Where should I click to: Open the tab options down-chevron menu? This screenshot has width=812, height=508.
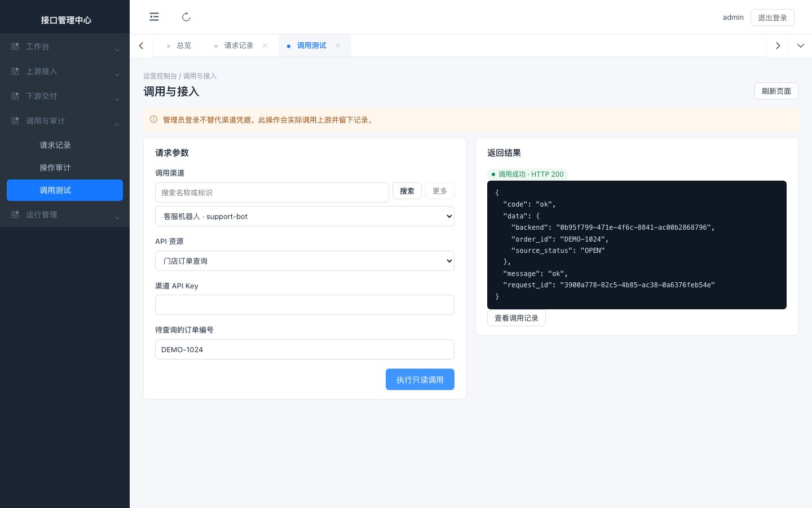pyautogui.click(x=801, y=46)
